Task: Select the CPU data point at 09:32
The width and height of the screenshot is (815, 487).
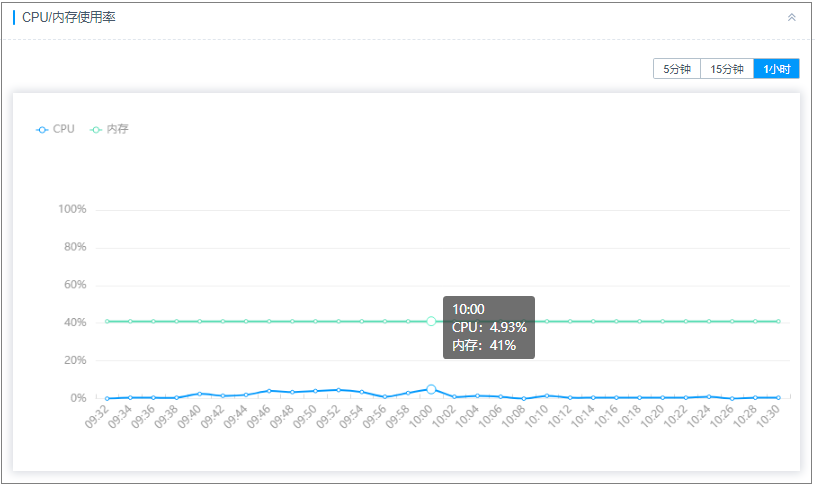Action: point(107,398)
